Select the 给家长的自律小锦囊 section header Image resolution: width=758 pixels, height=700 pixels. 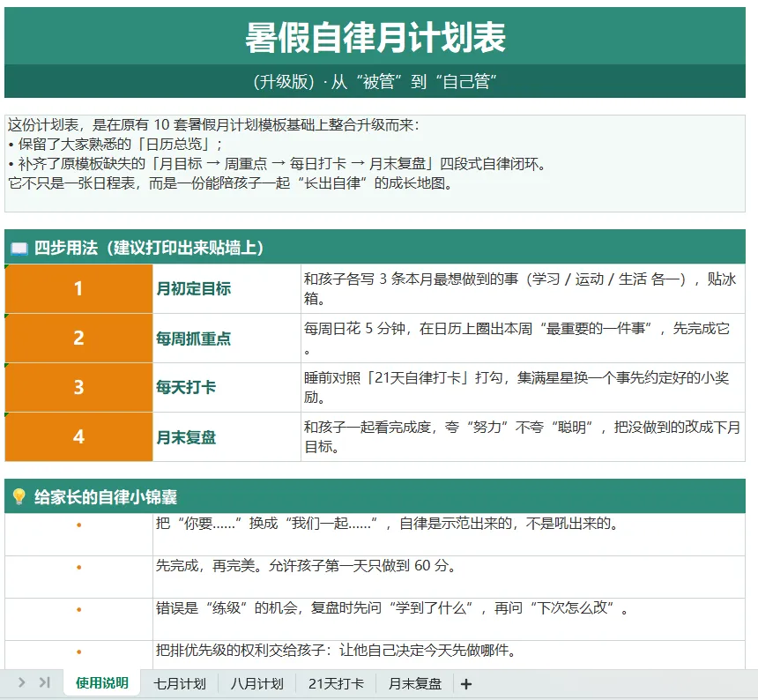point(375,496)
